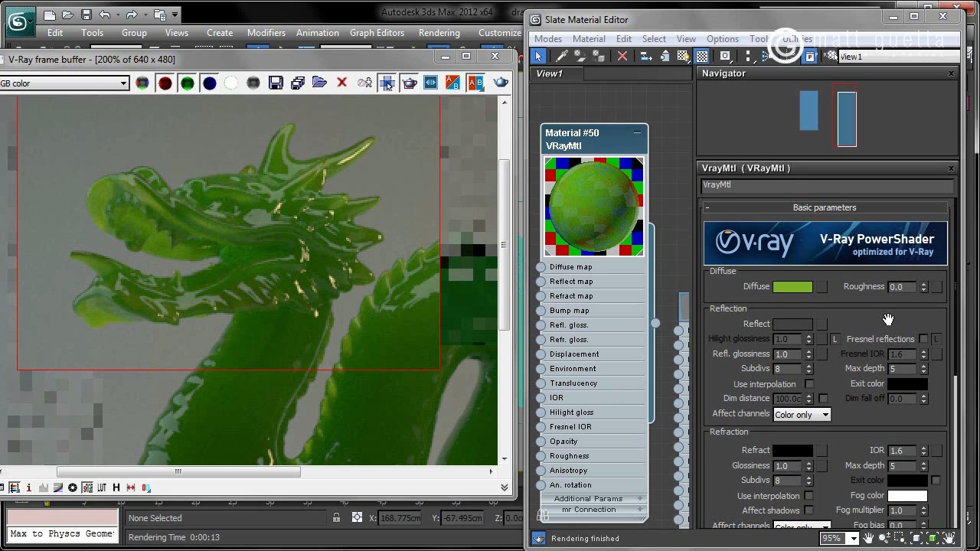Image resolution: width=980 pixels, height=551 pixels.
Task: Open the Select menu in Slate editor
Action: tap(654, 39)
